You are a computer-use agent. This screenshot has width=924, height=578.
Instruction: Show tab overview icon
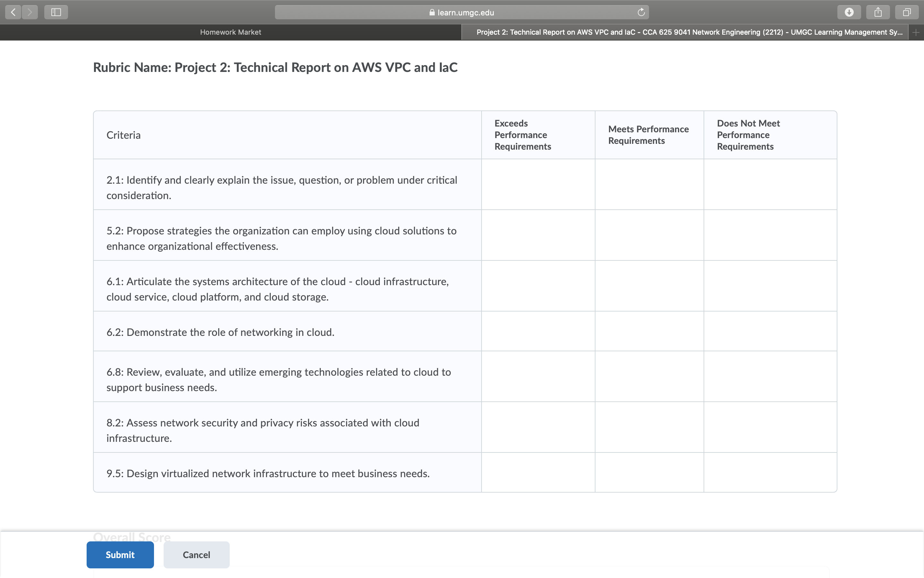click(x=906, y=12)
